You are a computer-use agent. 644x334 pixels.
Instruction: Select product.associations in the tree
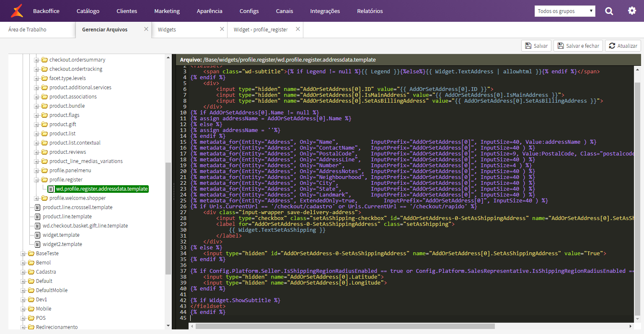pyautogui.click(x=73, y=97)
